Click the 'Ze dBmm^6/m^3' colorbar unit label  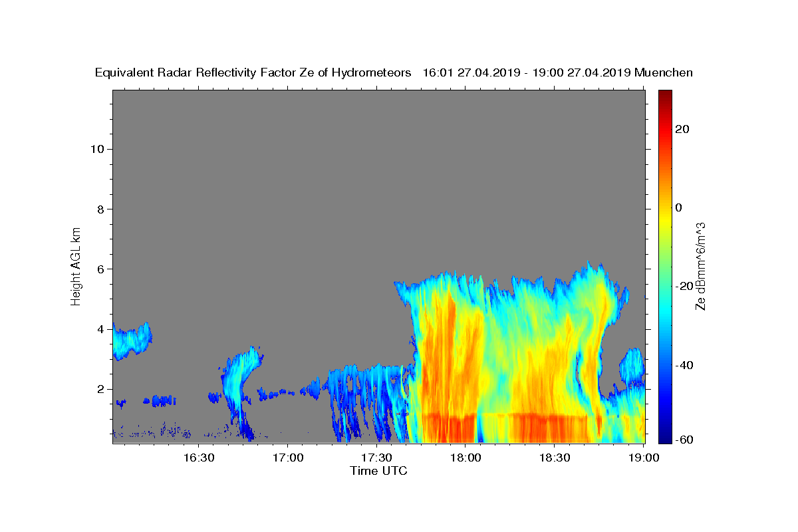click(700, 266)
